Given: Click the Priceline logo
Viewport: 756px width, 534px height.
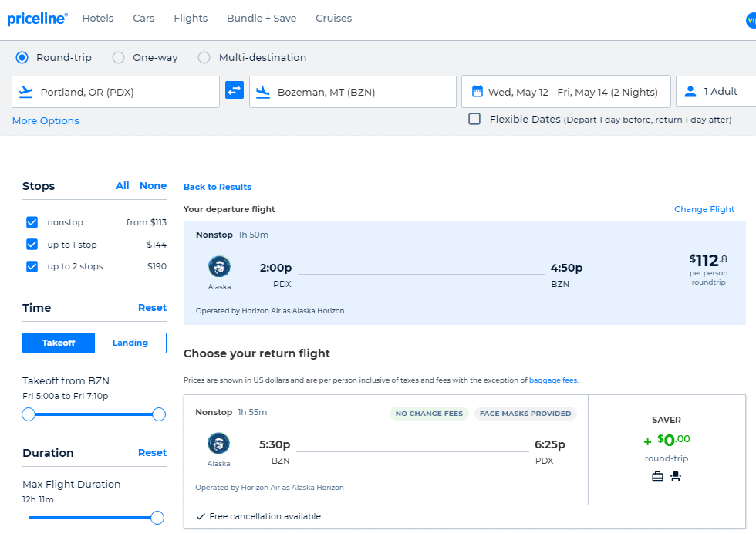Looking at the screenshot, I should (x=37, y=19).
